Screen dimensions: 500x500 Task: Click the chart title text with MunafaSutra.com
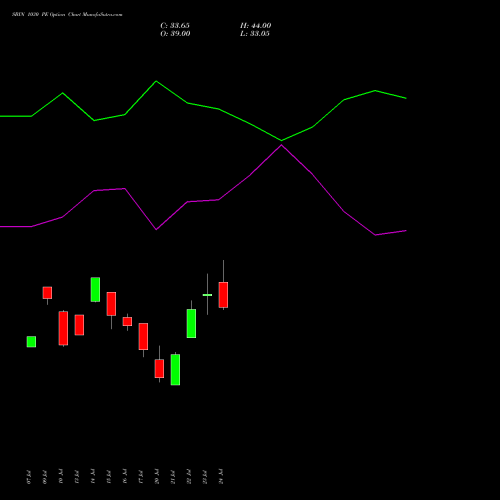[67, 15]
